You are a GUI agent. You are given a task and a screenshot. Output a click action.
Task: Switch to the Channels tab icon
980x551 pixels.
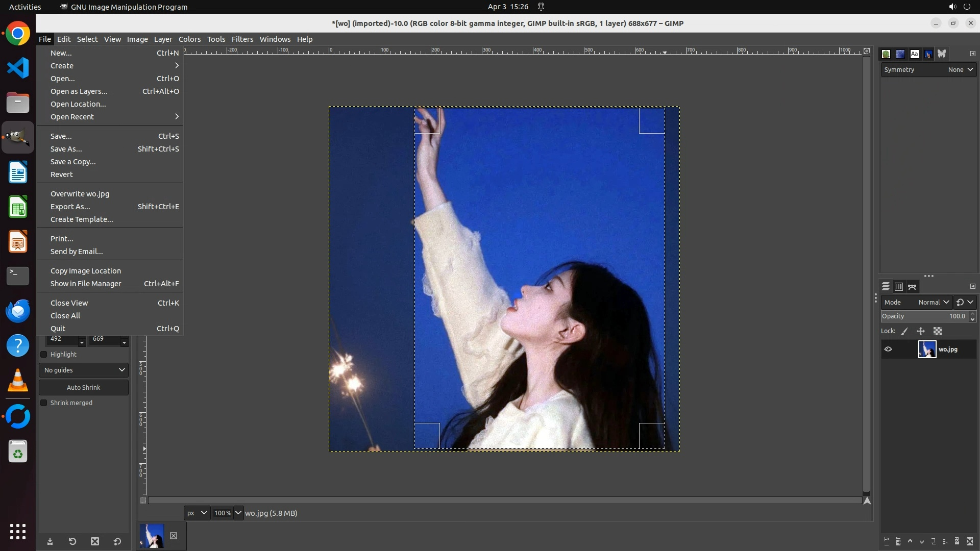coord(899,287)
